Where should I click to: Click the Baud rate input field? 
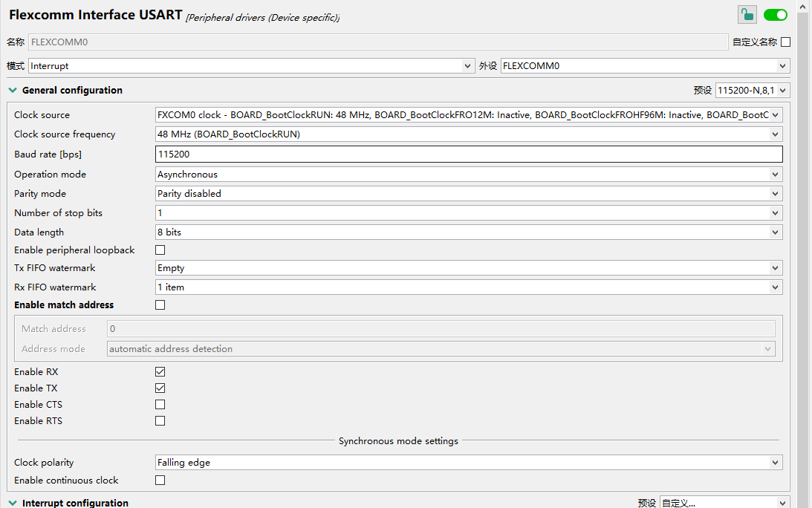(469, 154)
